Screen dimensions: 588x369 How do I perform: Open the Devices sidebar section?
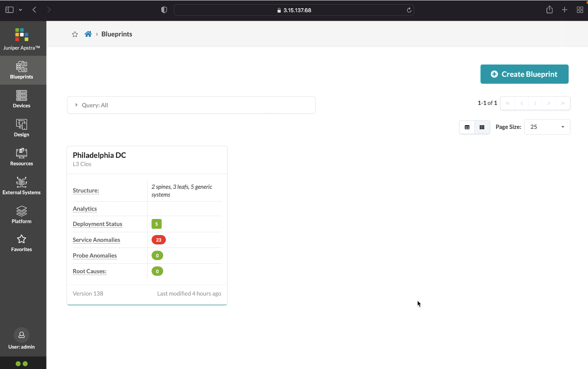point(22,99)
